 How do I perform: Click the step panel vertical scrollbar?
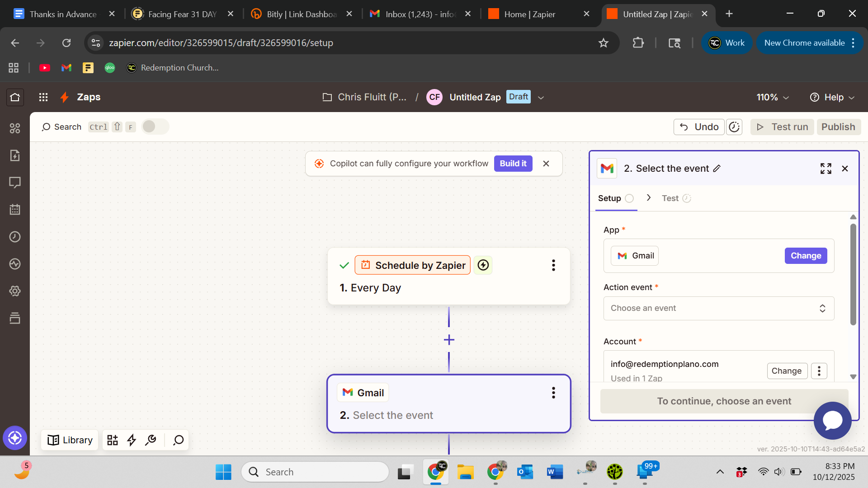point(853,275)
